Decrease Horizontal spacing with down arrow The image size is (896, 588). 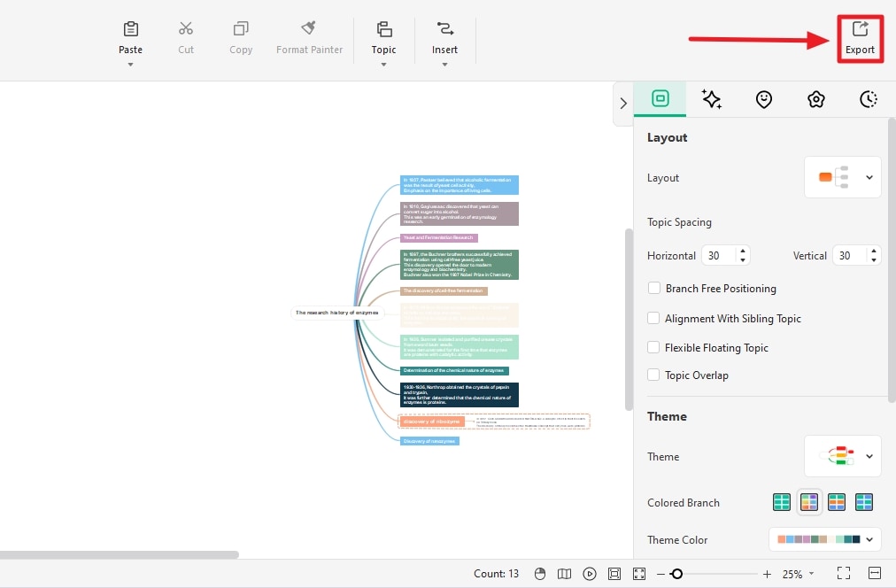pos(742,260)
